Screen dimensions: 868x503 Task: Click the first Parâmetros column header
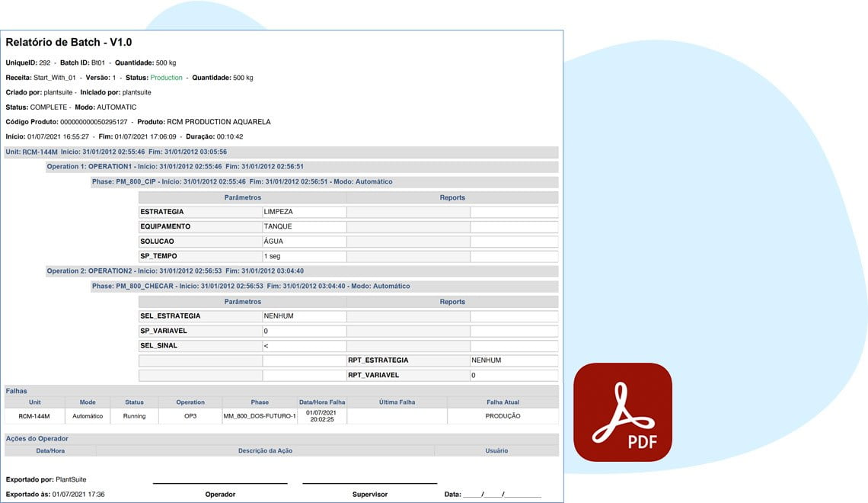[x=242, y=197]
